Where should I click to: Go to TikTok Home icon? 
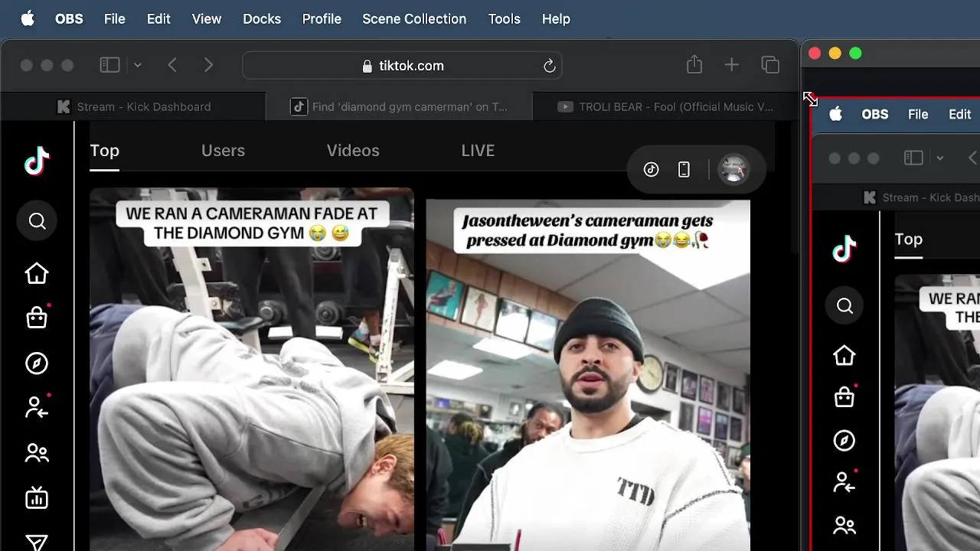[x=37, y=273]
